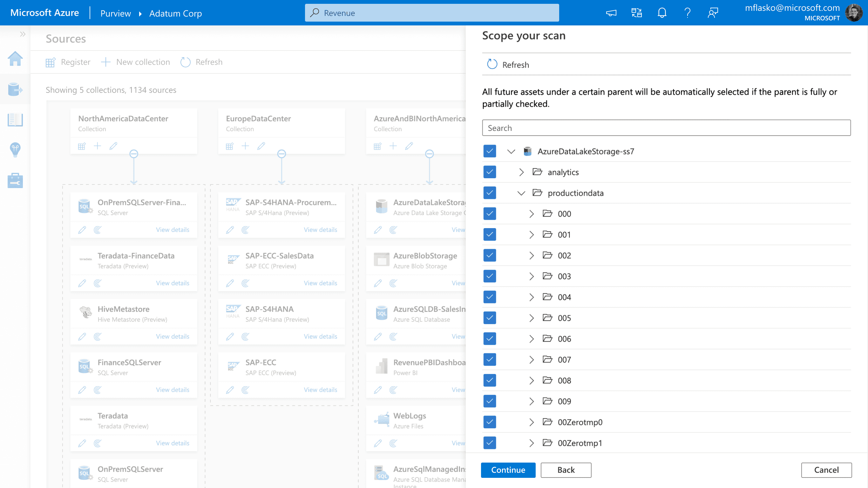Uncheck the 009 folder checkbox
868x488 pixels.
[490, 401]
